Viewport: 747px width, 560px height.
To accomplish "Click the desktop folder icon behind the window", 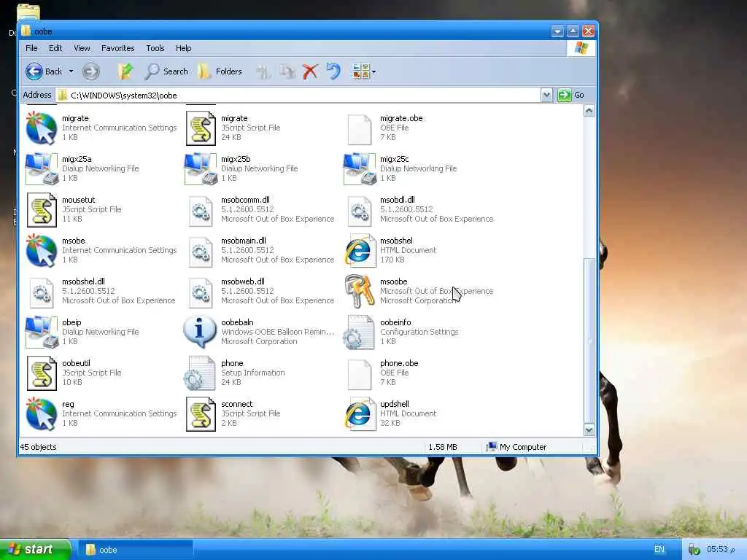I will point(28,12).
